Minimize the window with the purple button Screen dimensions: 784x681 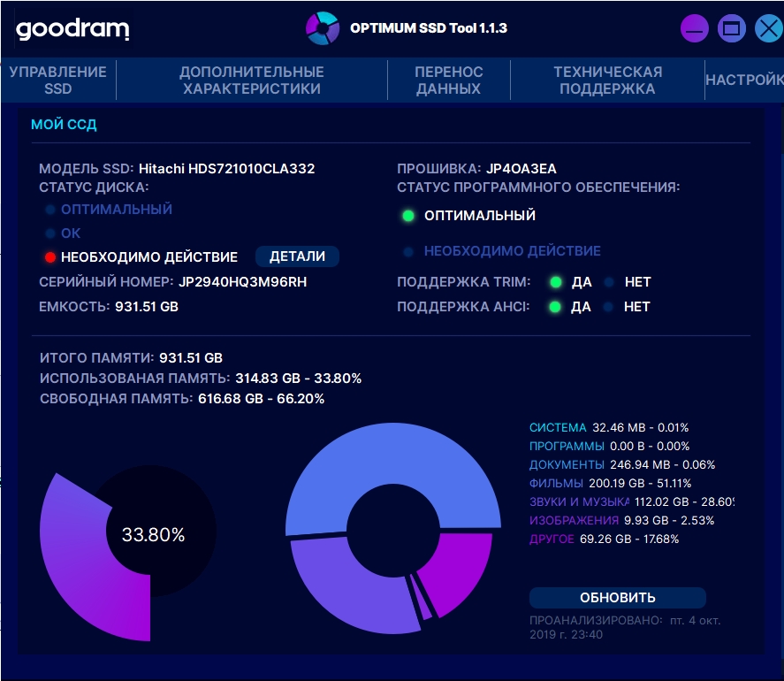click(x=694, y=28)
